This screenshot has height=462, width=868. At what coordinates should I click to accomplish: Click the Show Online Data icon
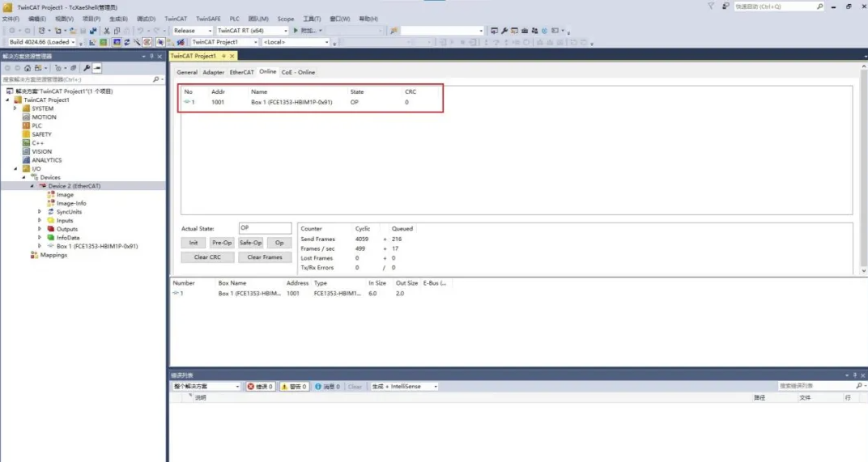[160, 42]
